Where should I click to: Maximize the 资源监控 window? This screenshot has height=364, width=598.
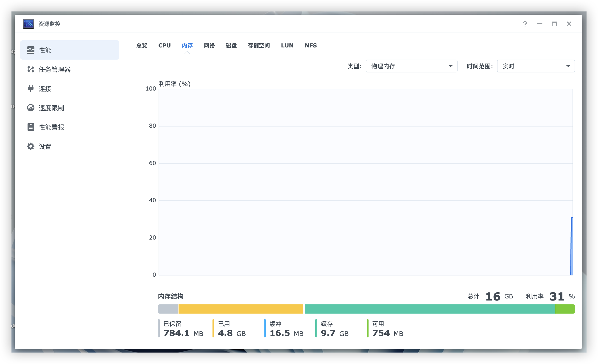point(554,24)
